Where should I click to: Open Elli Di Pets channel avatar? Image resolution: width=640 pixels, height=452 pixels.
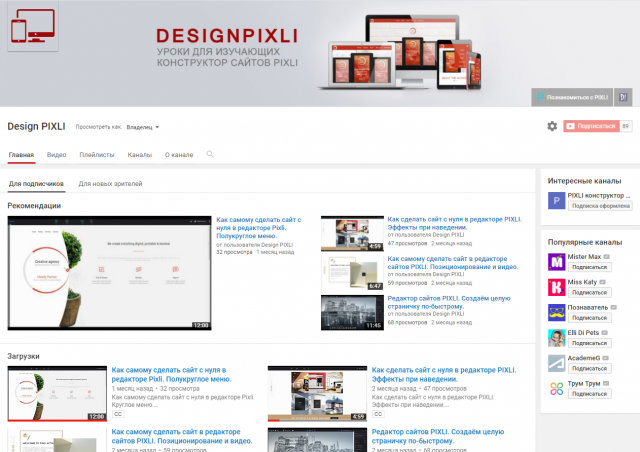(556, 338)
